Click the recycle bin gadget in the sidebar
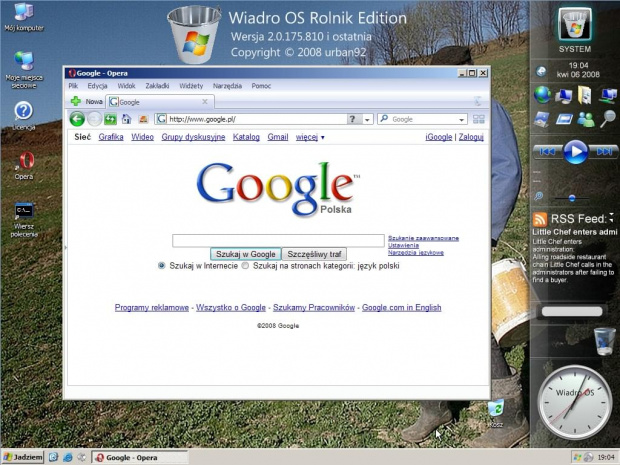The image size is (620, 465). (605, 341)
